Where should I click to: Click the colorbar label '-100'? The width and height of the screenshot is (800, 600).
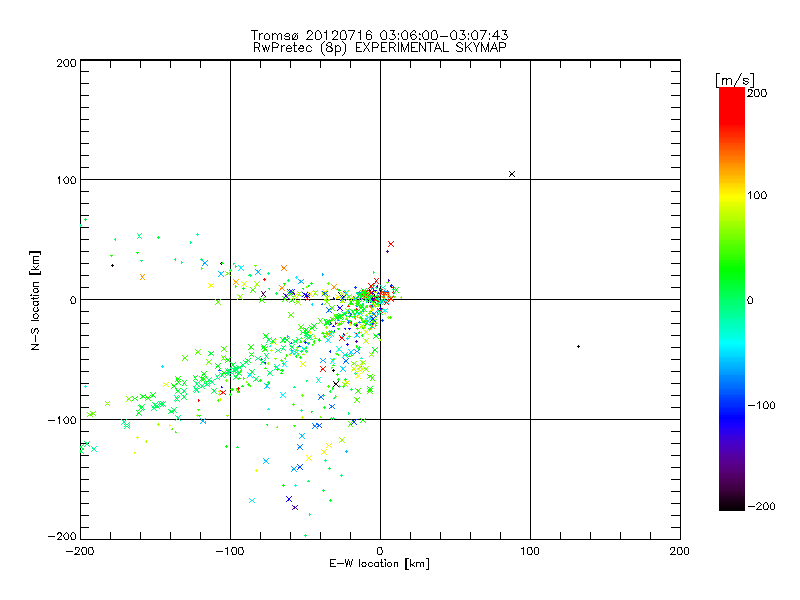click(x=761, y=406)
